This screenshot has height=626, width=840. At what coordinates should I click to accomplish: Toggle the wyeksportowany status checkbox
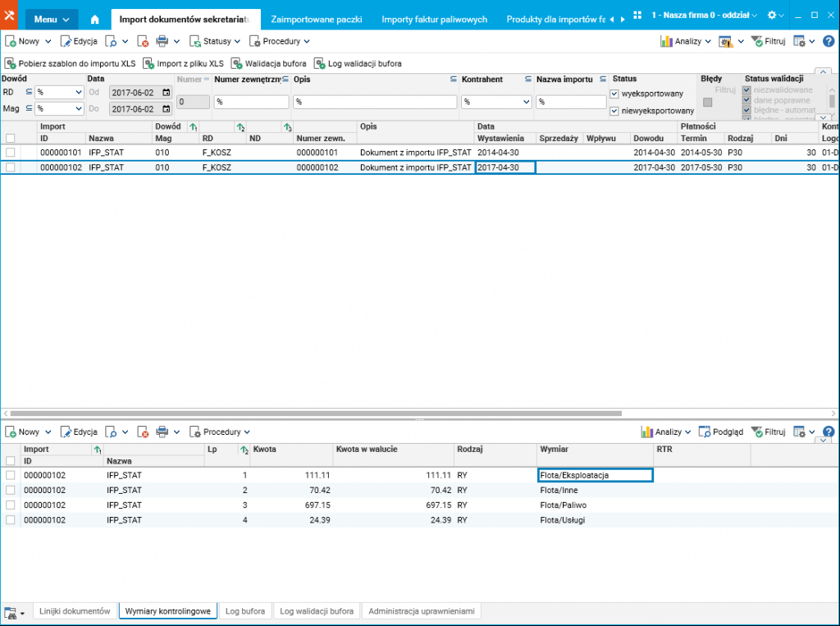coord(614,94)
